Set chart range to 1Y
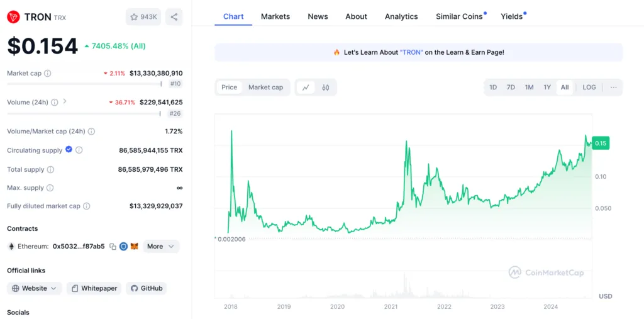This screenshot has width=644, height=319. [x=547, y=87]
